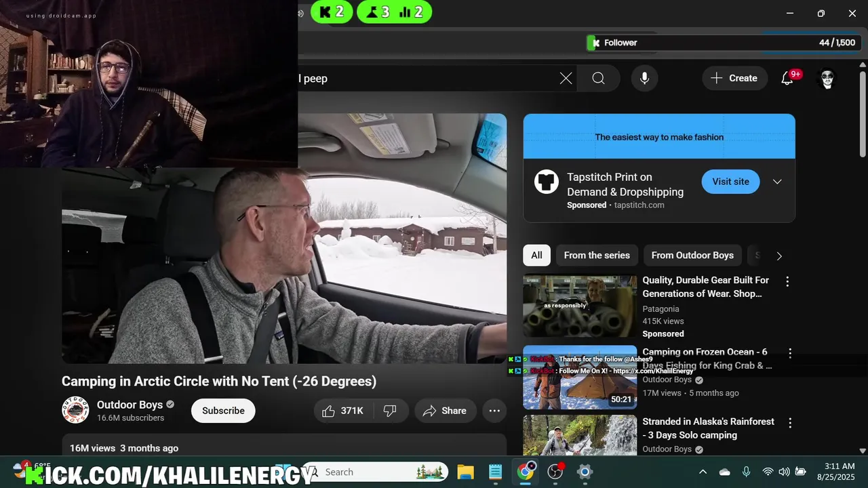The image size is (868, 488).
Task: Click the Tapstitch ad banner image
Action: (x=659, y=136)
